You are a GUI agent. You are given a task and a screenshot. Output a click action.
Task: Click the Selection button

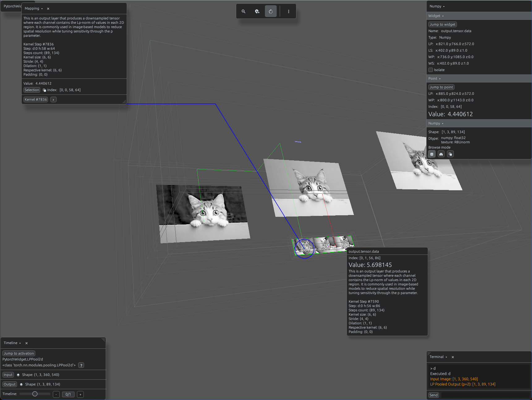[x=32, y=90]
